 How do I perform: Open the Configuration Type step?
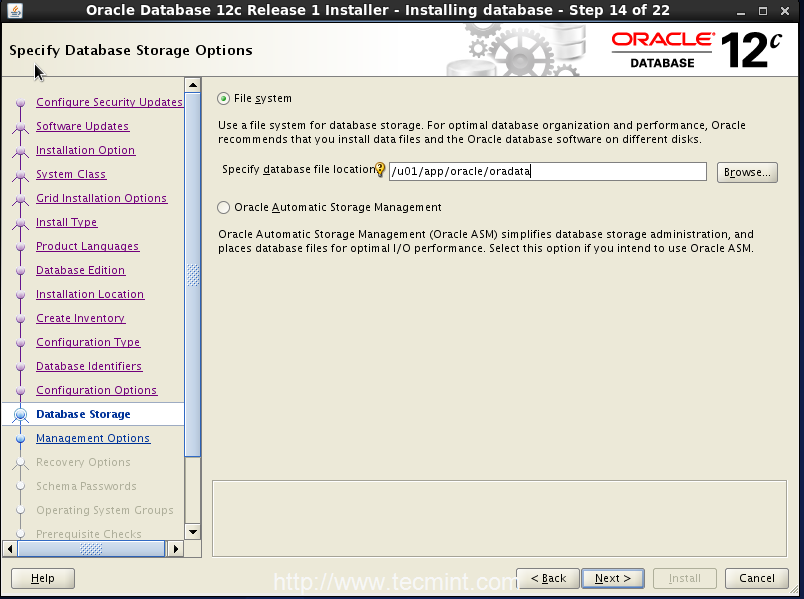pos(88,342)
